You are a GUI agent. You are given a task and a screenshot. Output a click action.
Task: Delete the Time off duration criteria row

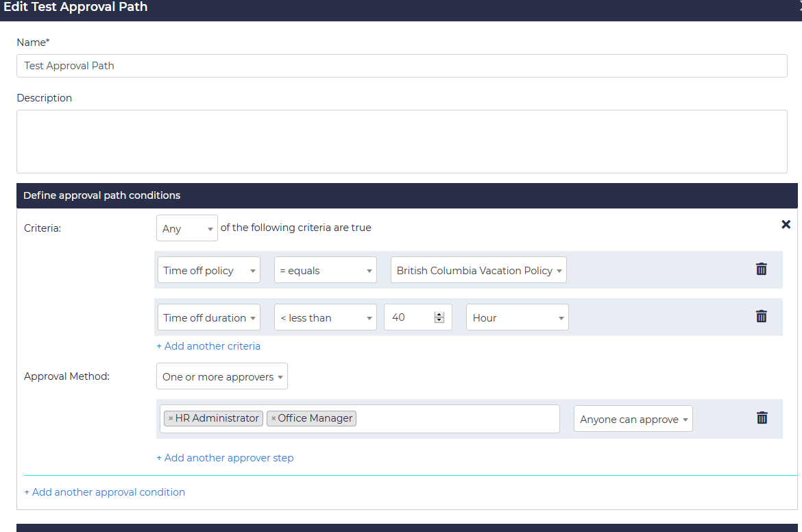tap(761, 317)
